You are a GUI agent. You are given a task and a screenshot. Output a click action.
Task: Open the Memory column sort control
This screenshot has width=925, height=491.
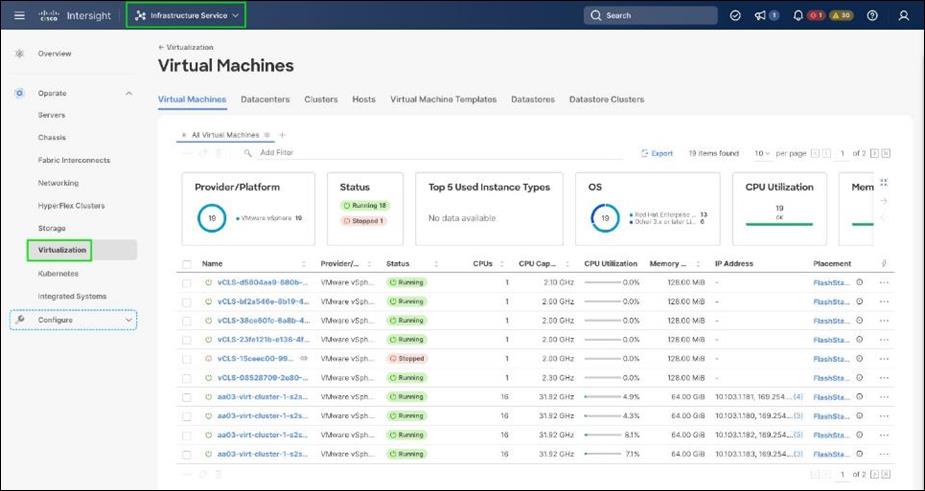coord(698,264)
